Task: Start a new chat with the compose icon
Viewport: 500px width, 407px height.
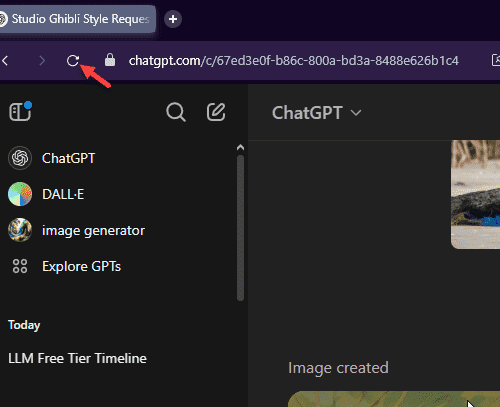Action: pos(216,112)
